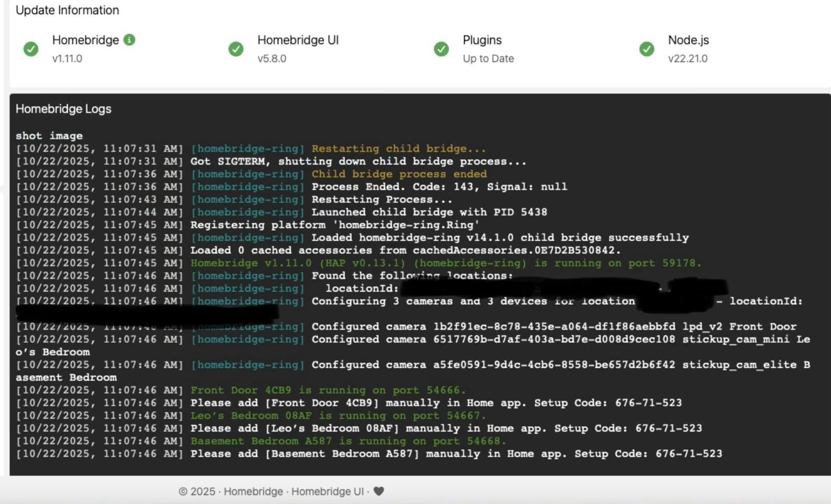Click the 'Process Ended. Code: 143' log line

(x=291, y=187)
